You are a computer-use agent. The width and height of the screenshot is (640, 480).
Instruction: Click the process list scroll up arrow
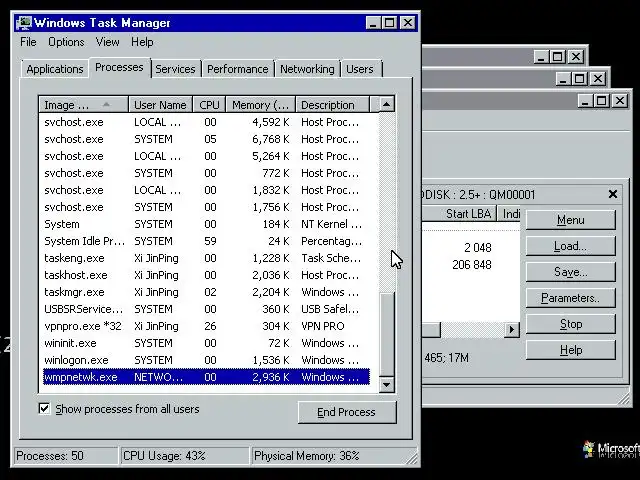pos(387,104)
